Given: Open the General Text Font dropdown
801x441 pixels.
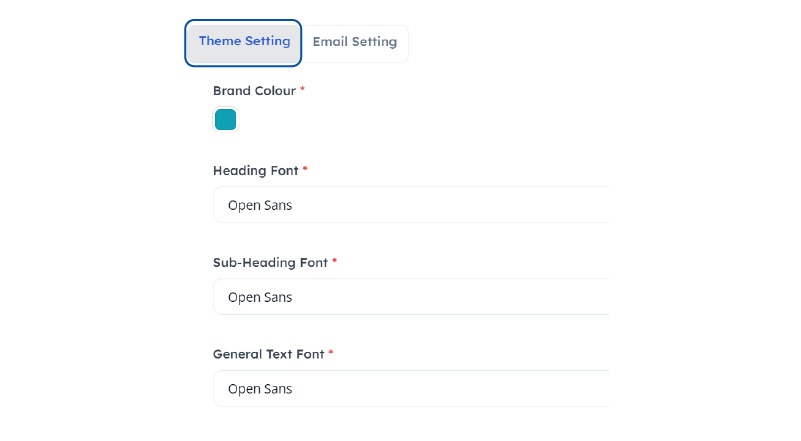Looking at the screenshot, I should [x=410, y=389].
